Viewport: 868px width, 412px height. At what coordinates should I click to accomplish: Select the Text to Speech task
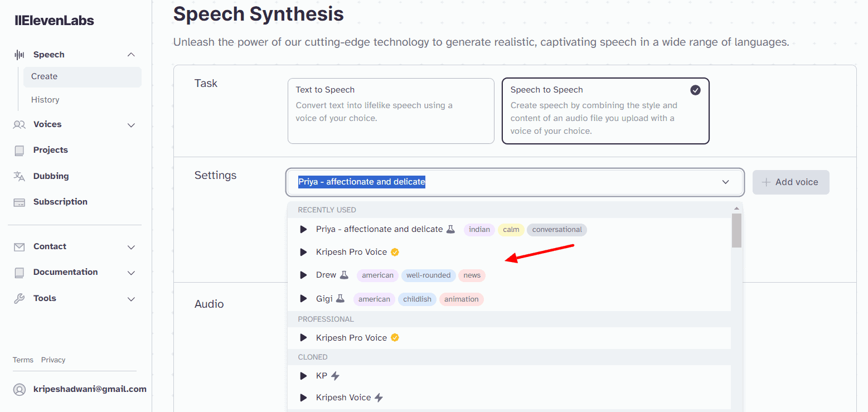point(390,111)
